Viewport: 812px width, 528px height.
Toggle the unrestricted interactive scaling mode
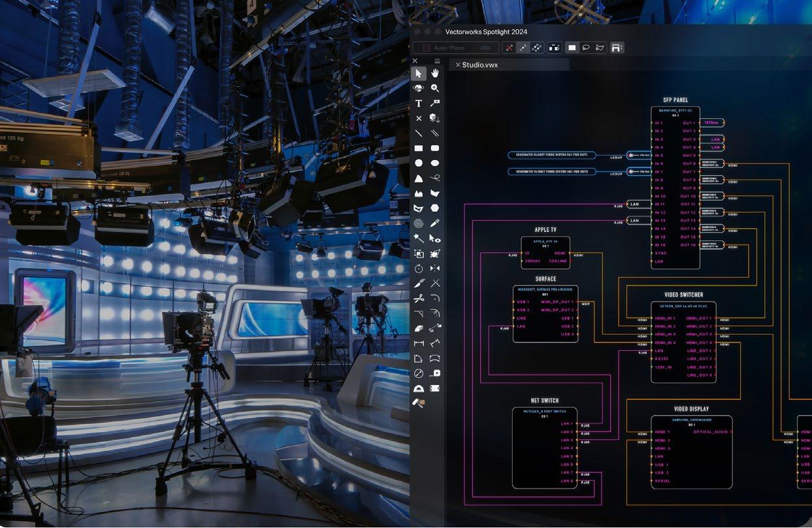pyautogui.click(x=537, y=48)
